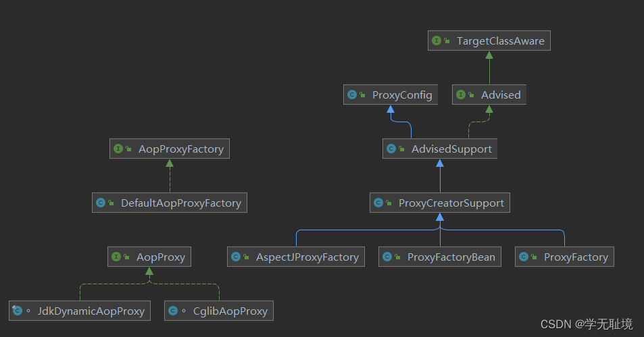Screen dimensions: 644x337
Task: Click the package-private dot icon on CglibAopProxy
Action: pyautogui.click(x=184, y=311)
